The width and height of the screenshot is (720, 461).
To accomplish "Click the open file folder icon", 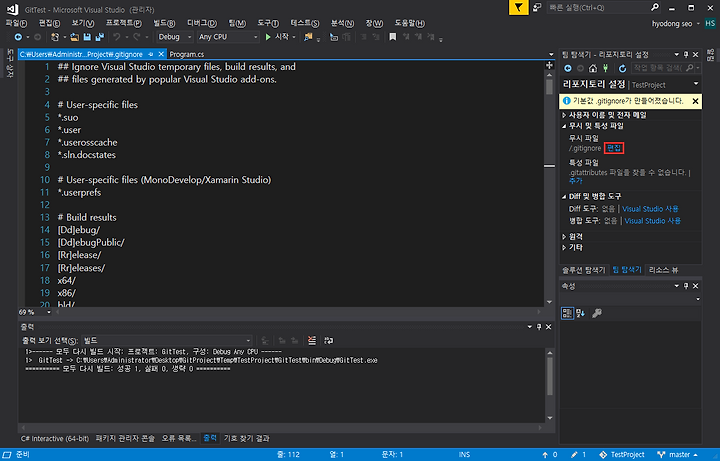I will [x=74, y=37].
